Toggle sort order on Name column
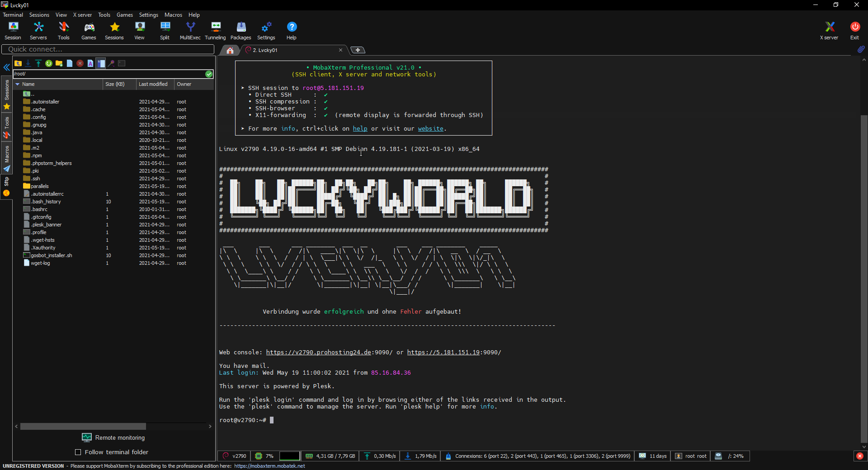The width and height of the screenshot is (868, 470). click(x=28, y=84)
